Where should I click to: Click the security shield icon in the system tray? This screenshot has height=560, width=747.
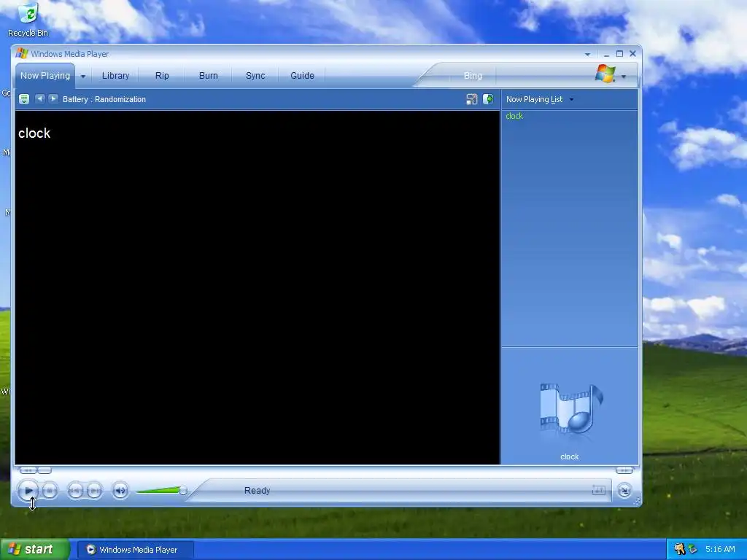(680, 549)
